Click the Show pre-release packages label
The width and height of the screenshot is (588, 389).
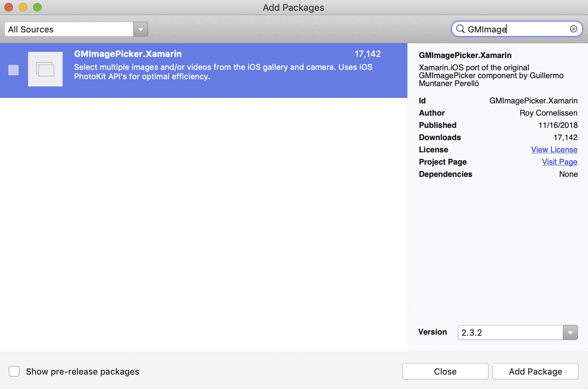pos(82,371)
